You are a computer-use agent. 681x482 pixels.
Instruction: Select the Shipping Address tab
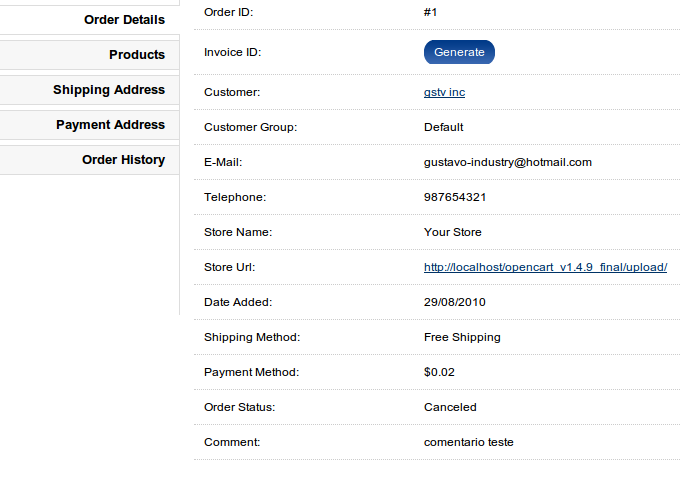(x=89, y=90)
